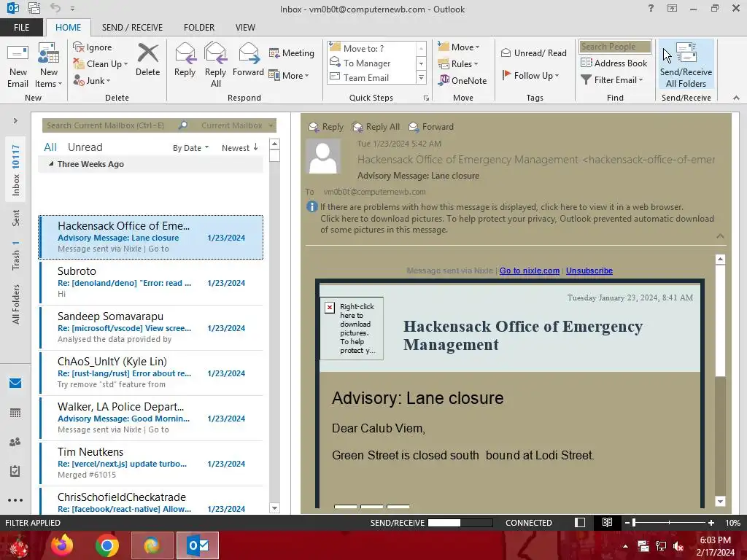Switch to the HOME tab
747x560 pixels.
[68, 28]
